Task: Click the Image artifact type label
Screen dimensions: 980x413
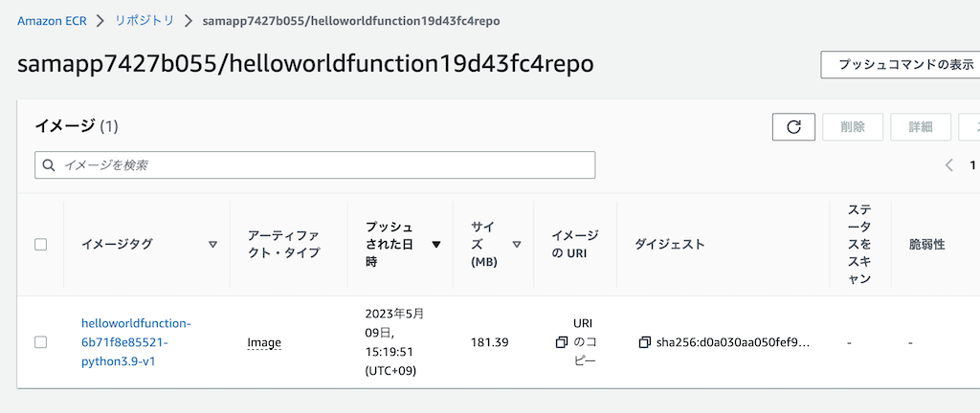Action: [x=264, y=342]
